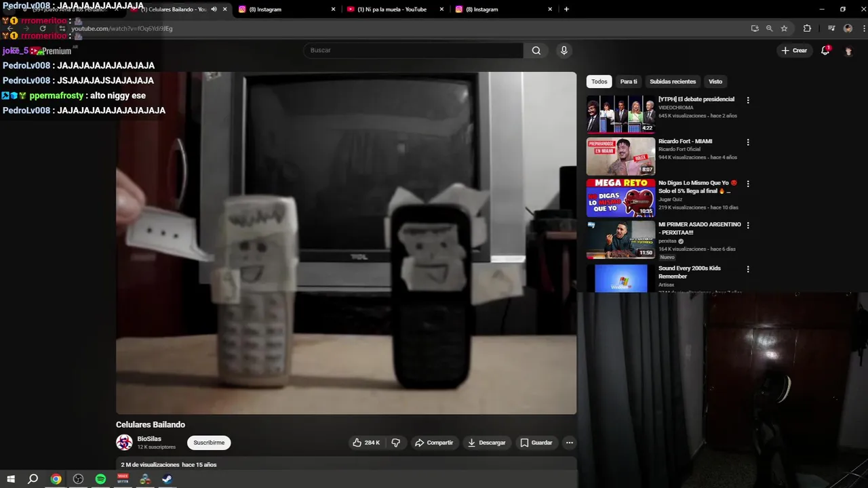Activate voice search microphone icon

(564, 50)
